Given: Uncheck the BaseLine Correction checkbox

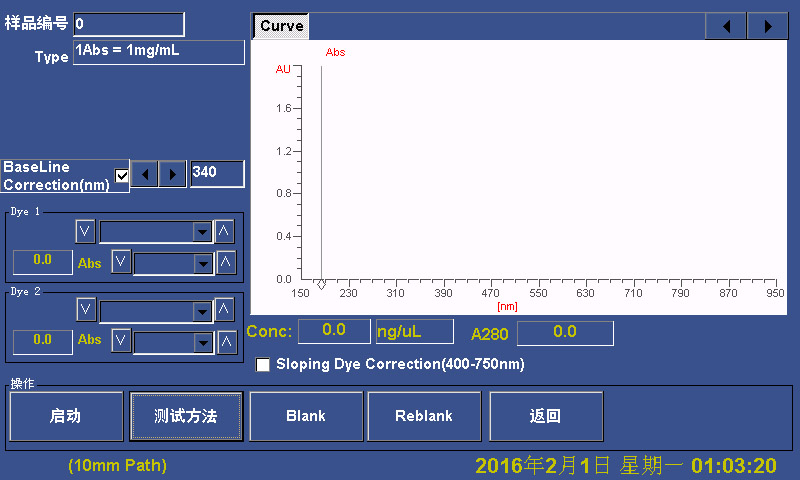Looking at the screenshot, I should pos(122,176).
